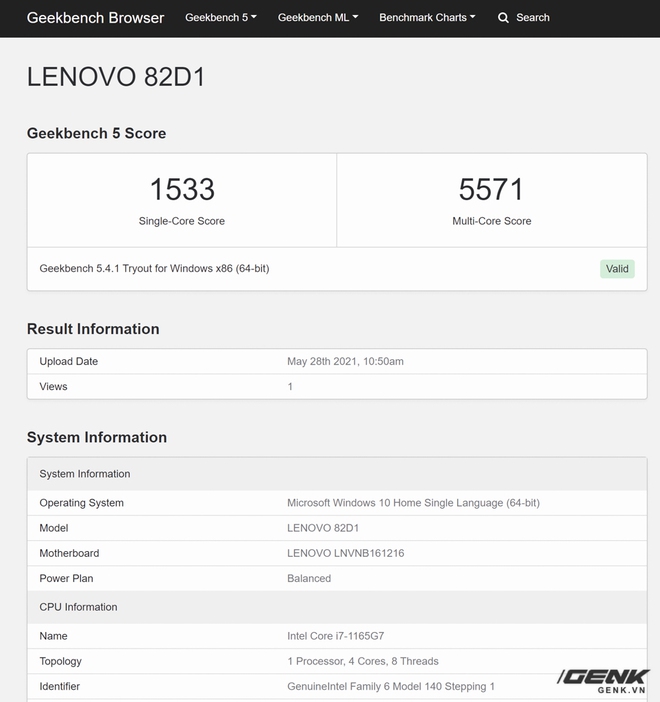Select the Microsoft Windows 10 Home value
Screen dimensions: 660x702
coord(413,503)
